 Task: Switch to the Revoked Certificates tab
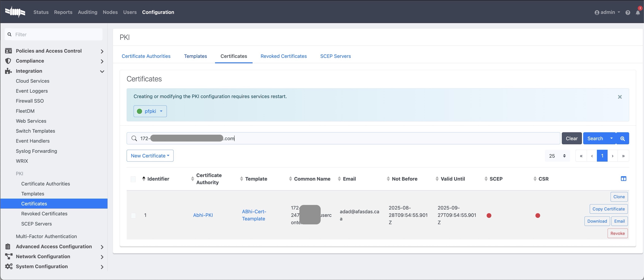284,56
